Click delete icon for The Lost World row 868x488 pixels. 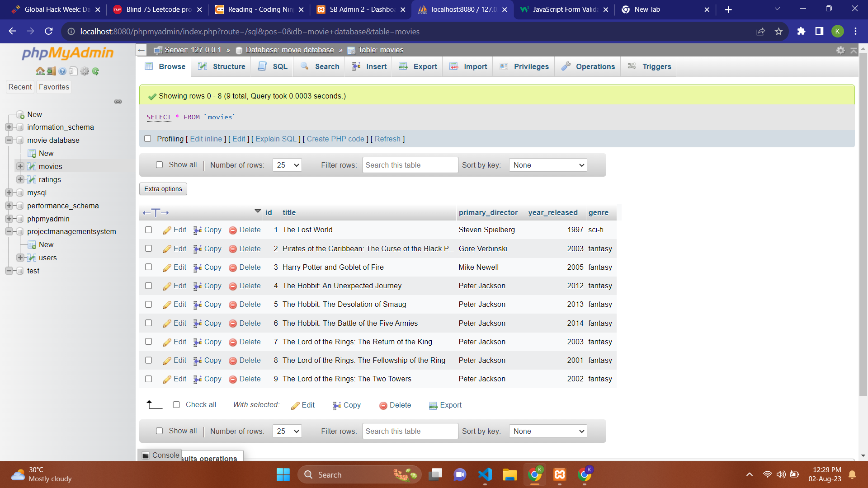233,230
